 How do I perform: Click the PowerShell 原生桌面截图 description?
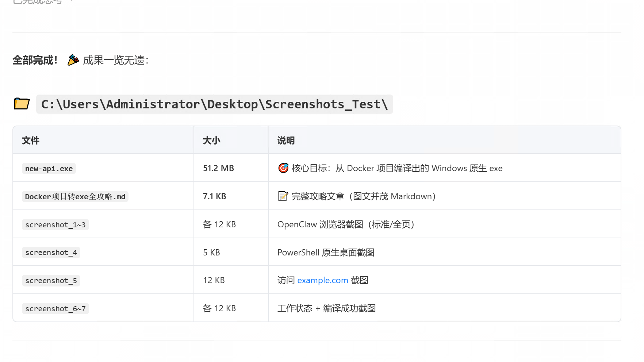click(326, 253)
